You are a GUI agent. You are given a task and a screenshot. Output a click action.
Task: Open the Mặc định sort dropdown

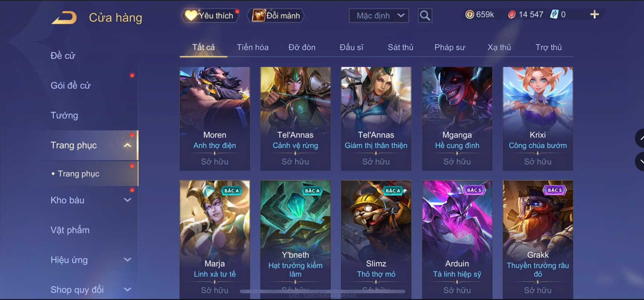point(379,15)
